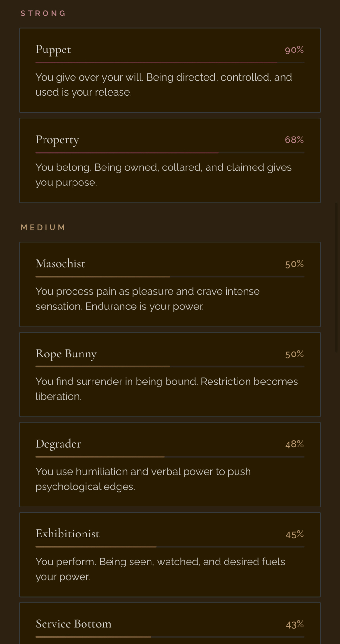Tap the Rope Bunny title

click(66, 354)
